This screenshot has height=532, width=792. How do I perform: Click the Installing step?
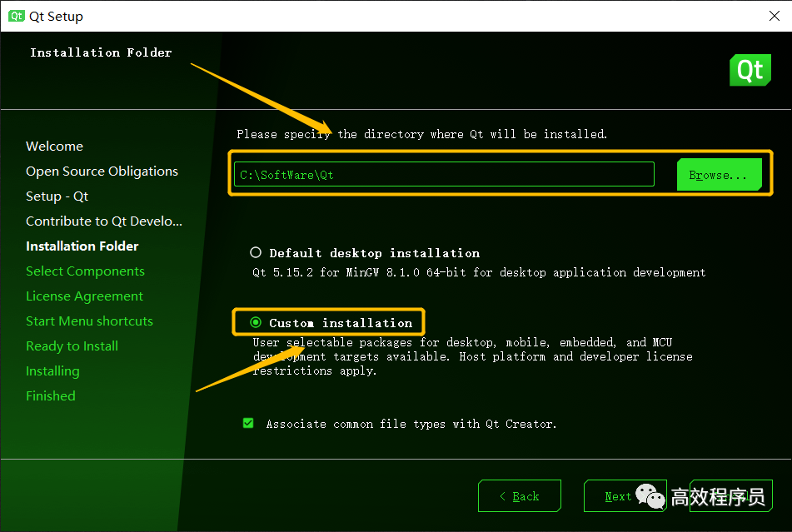[x=52, y=371]
